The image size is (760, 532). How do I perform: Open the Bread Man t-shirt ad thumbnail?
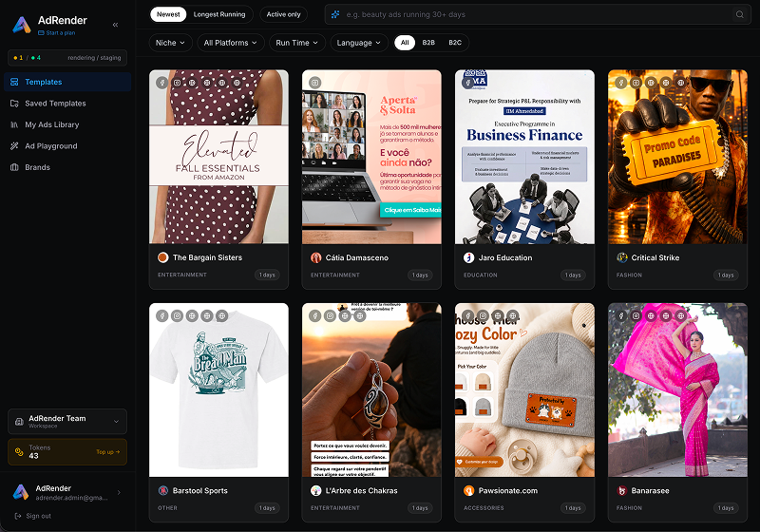[218, 390]
